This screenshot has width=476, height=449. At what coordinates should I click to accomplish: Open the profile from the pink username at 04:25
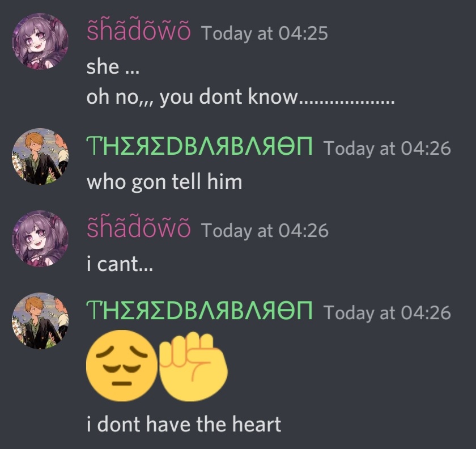click(x=139, y=31)
